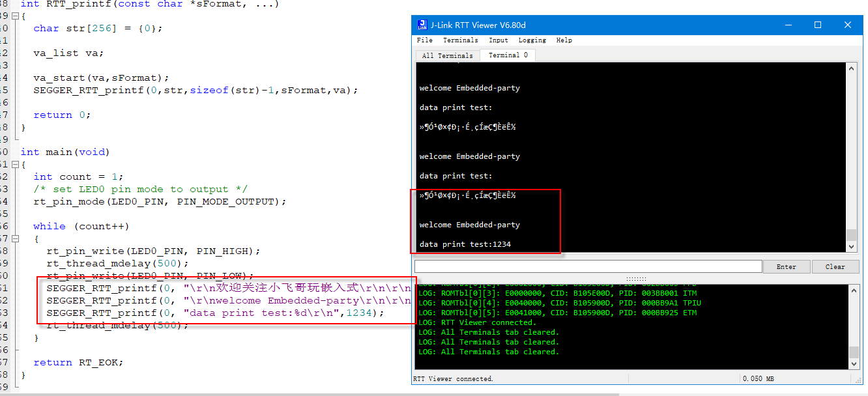Click 'LOG: RTT Viewer connected.' log line
Viewport: 868px width, 396px height.
point(477,322)
